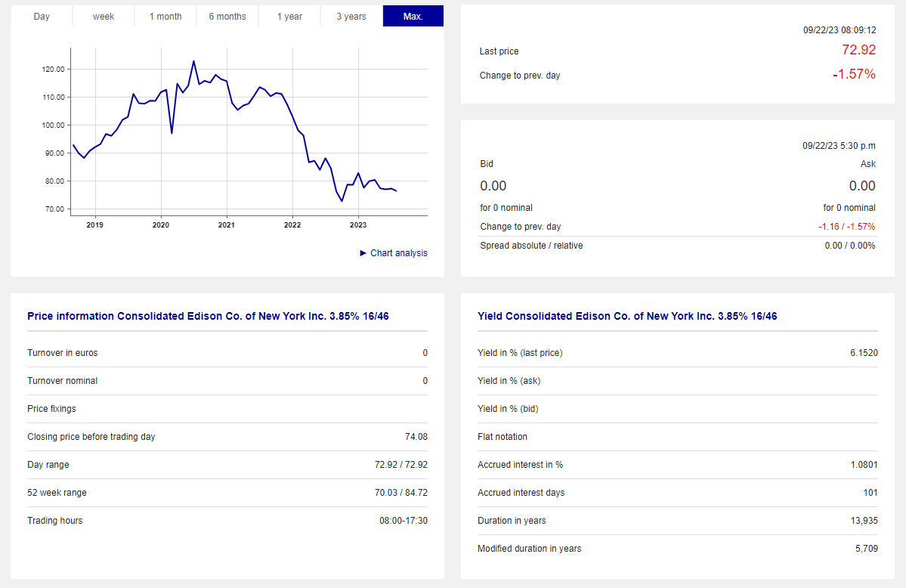Switch chart to Day view
Viewport: 906px width, 588px height.
(42, 16)
